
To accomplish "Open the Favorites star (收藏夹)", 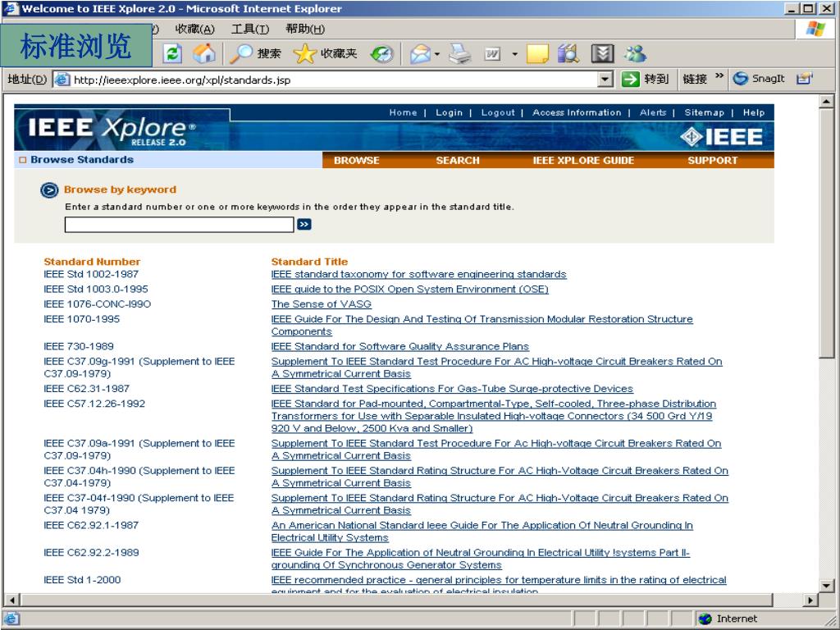I will click(326, 53).
